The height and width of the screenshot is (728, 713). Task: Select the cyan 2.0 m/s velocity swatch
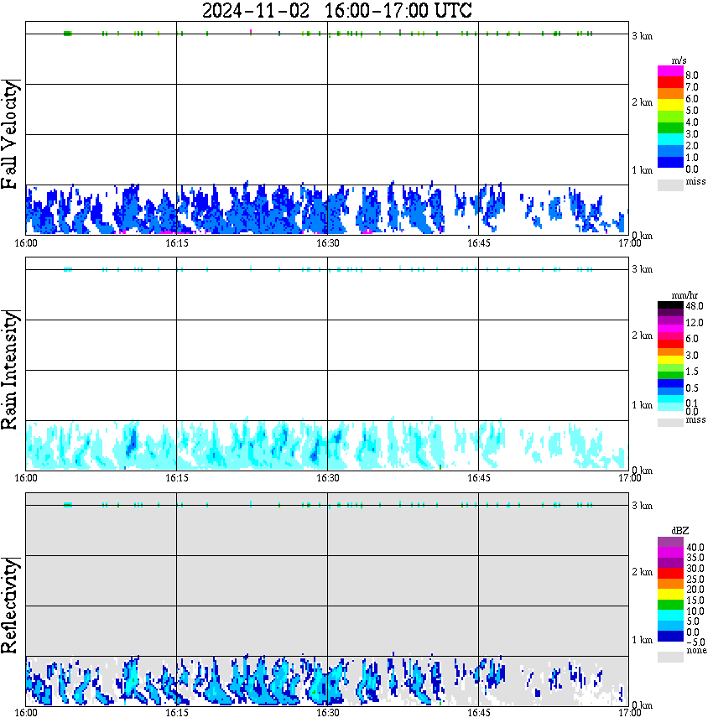[670, 140]
